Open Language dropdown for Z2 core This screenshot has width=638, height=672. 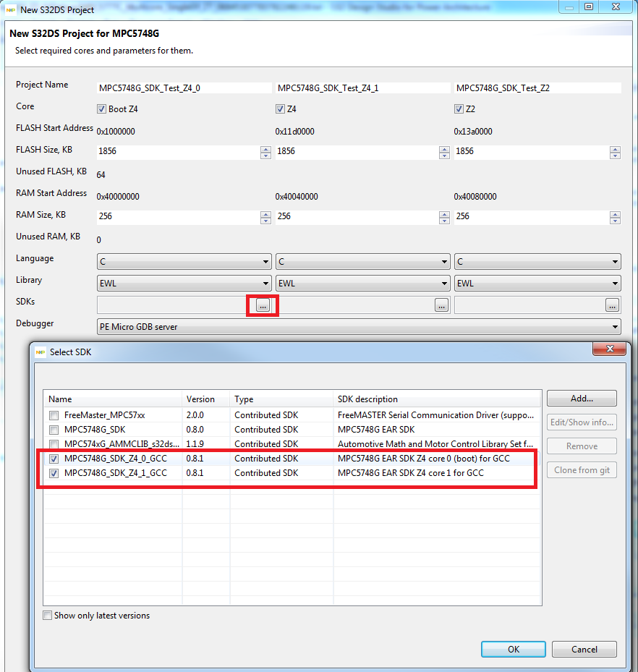point(537,261)
